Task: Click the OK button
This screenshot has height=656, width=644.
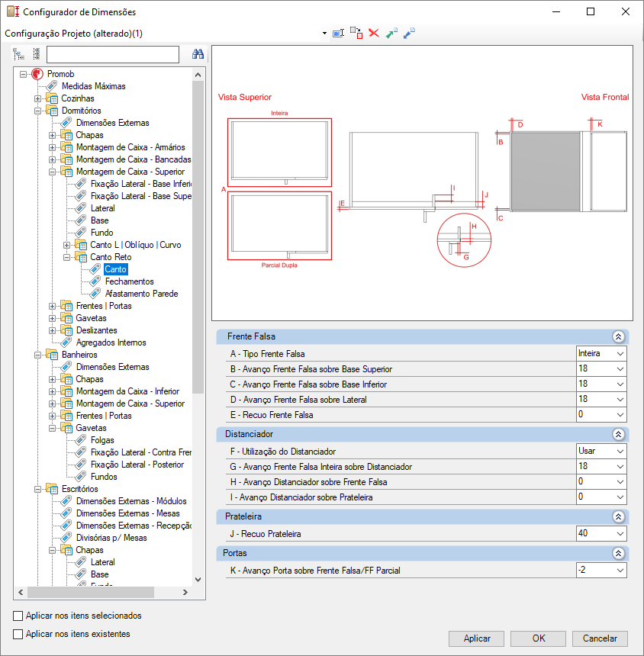Action: [x=538, y=638]
